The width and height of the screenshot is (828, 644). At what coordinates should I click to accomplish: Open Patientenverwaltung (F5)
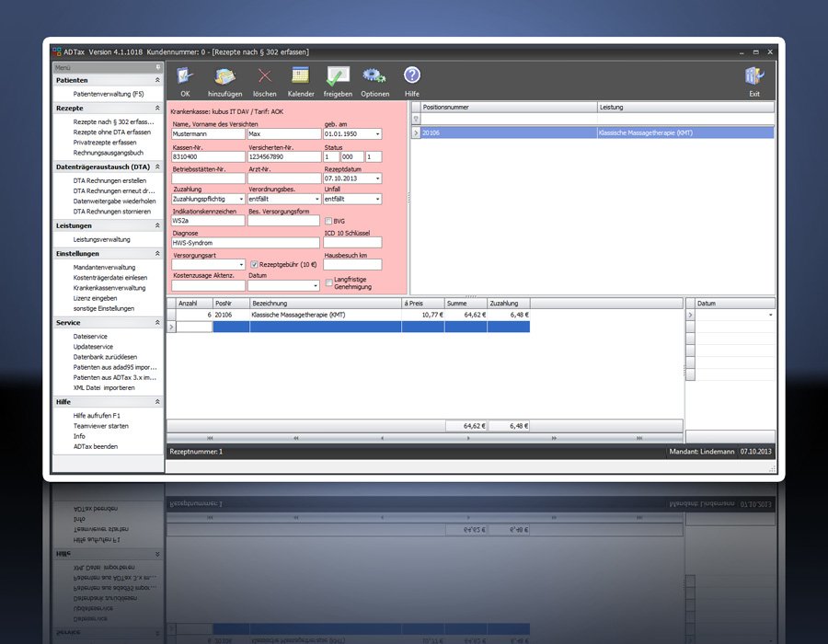tap(109, 94)
